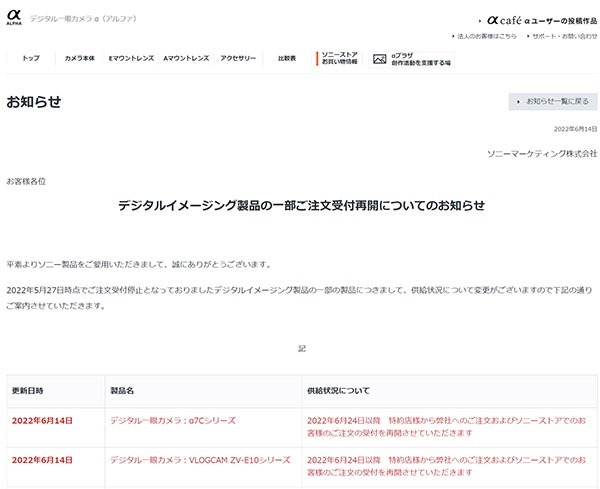Click the 供給状況について column header

(338, 391)
